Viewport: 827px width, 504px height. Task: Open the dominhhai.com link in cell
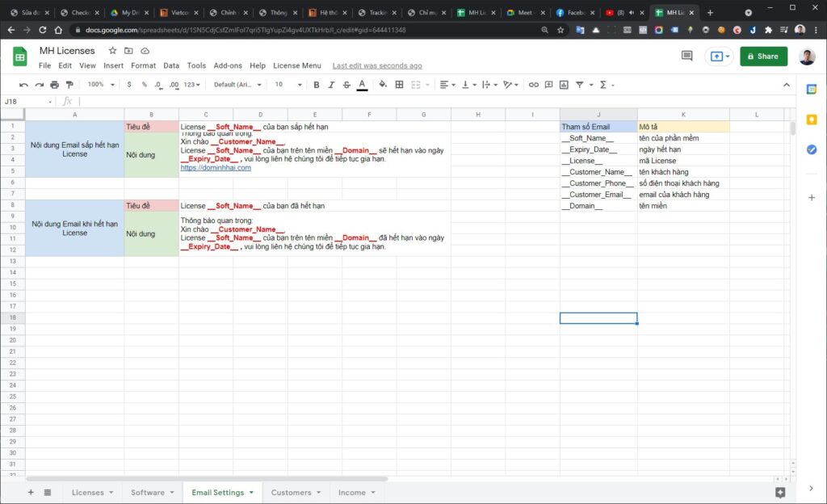(216, 168)
